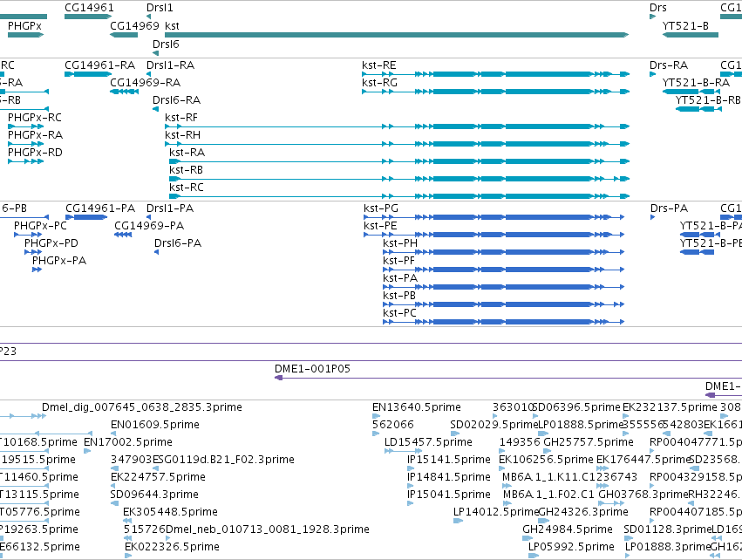Select the Drsl6-RA transcript label
Image resolution: width=742 pixels, height=560 pixels.
[176, 100]
